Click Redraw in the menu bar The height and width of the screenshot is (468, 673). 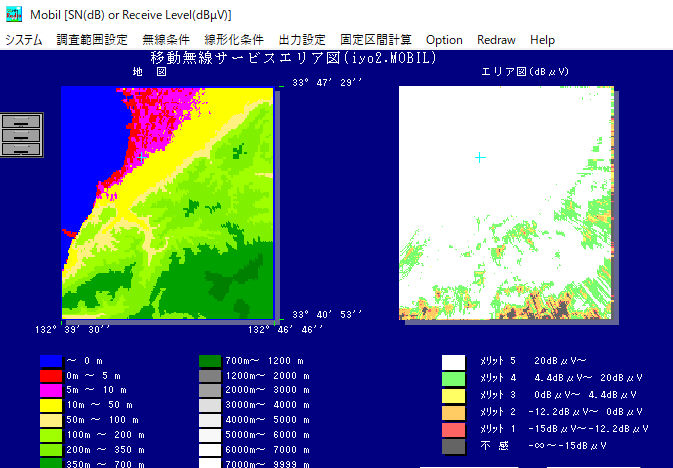[497, 40]
